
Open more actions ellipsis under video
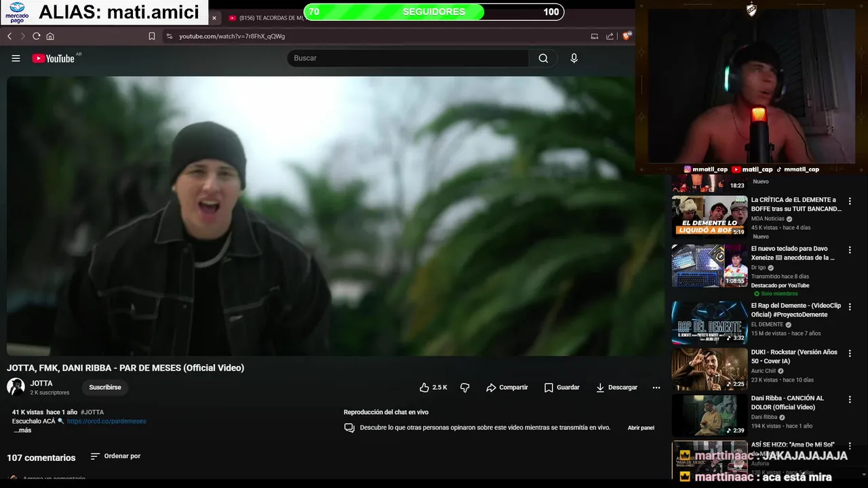[x=656, y=387]
